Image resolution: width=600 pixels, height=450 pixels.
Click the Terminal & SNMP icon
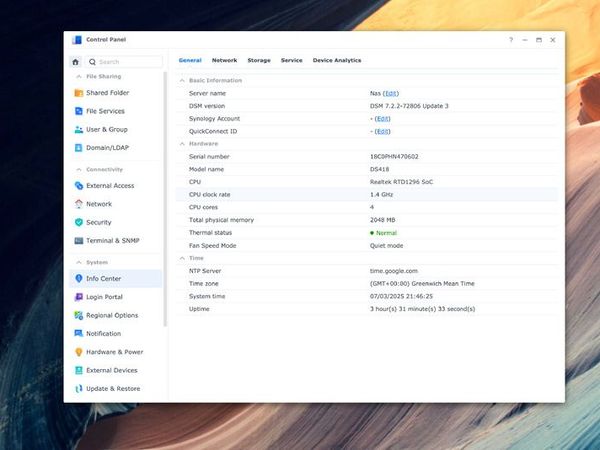[x=78, y=241]
